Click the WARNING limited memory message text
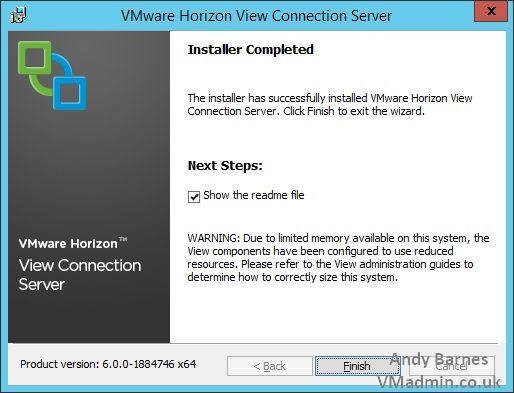Image resolution: width=514 pixels, height=393 pixels. point(338,257)
